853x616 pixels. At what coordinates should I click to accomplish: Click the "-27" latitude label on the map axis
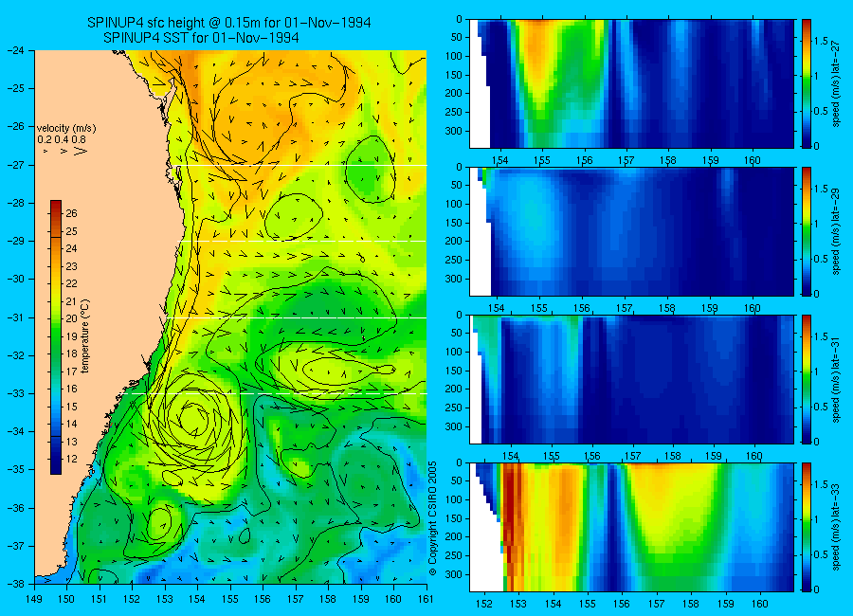click(16, 164)
